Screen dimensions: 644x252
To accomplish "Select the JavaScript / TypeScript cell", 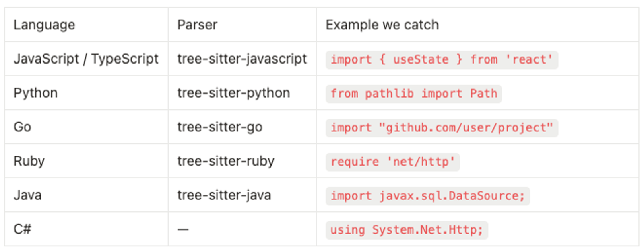I will [x=86, y=59].
